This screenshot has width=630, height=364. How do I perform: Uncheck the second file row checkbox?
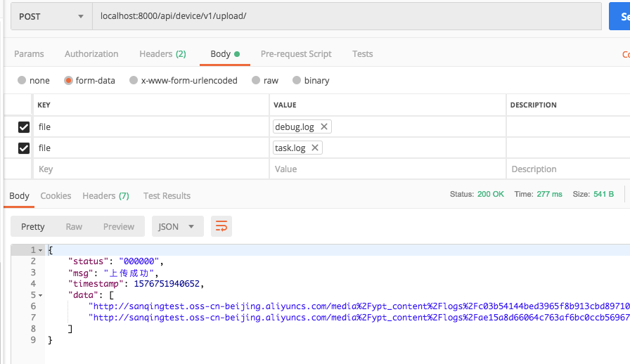pyautogui.click(x=24, y=148)
